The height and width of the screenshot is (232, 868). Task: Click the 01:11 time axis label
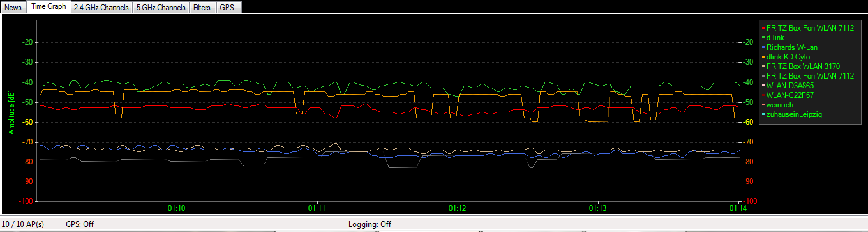[x=317, y=208]
